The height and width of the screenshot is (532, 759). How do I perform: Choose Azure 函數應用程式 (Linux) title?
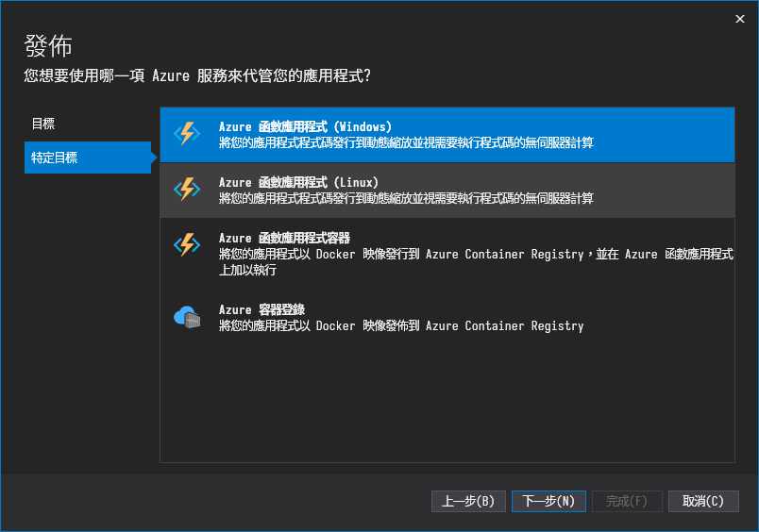click(298, 182)
